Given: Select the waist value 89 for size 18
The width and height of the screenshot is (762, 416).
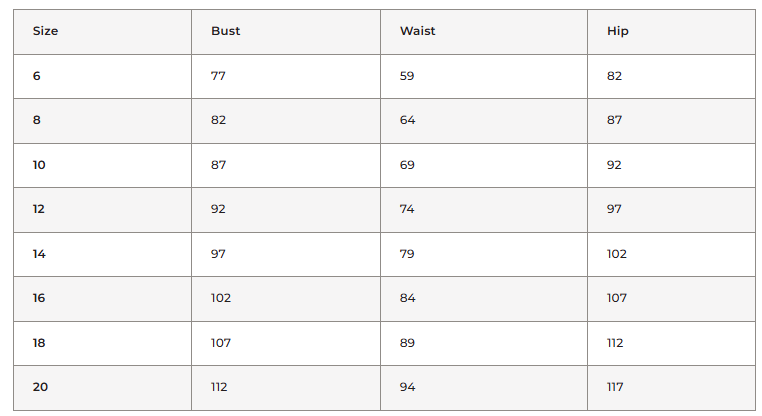Looking at the screenshot, I should [407, 343].
